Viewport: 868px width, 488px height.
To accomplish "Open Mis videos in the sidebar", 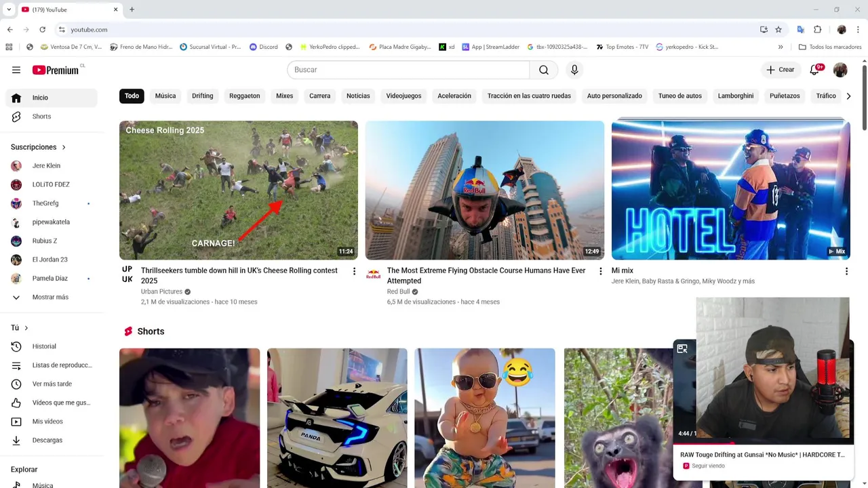I will click(x=52, y=422).
